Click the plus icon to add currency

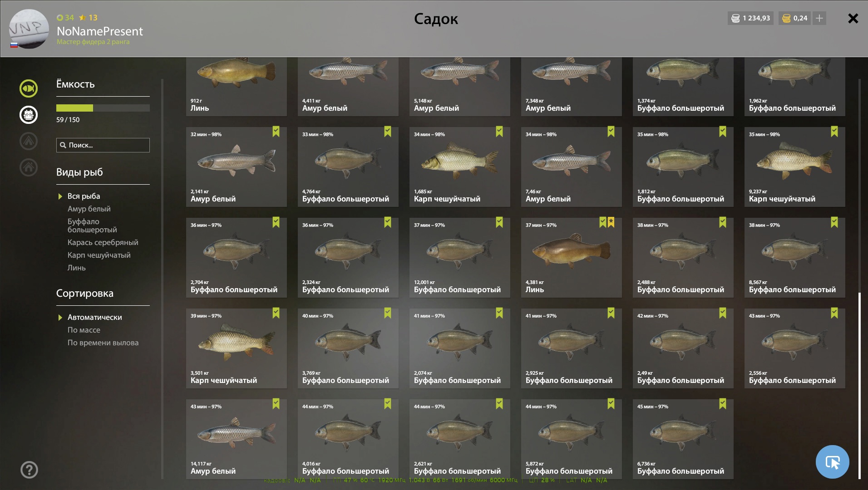pyautogui.click(x=819, y=18)
